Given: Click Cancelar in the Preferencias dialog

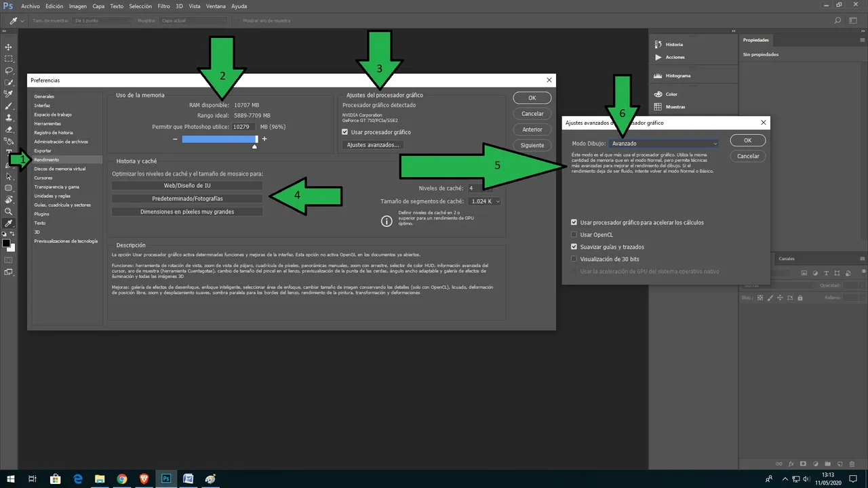Looking at the screenshot, I should click(532, 114).
